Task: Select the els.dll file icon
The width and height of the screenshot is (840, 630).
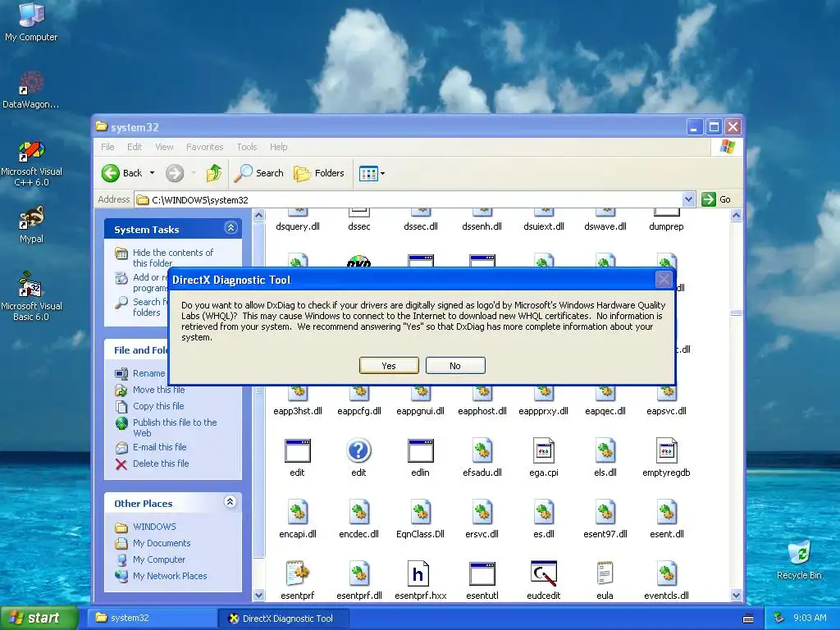Action: click(x=605, y=451)
